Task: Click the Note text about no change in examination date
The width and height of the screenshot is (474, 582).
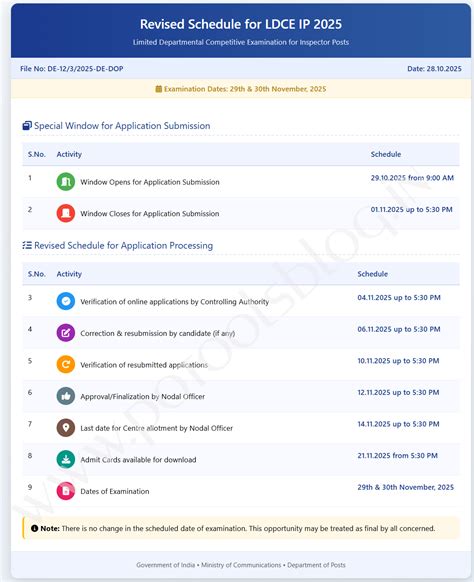Action: [x=248, y=528]
